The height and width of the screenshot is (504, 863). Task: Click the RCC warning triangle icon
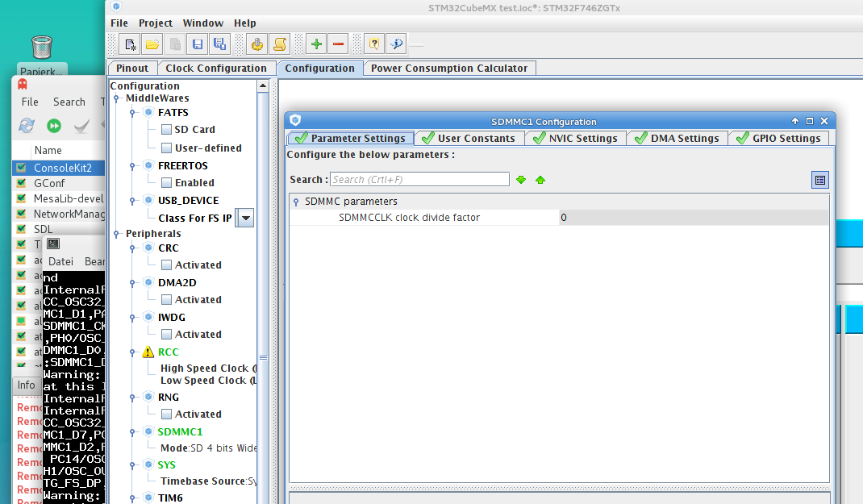point(148,352)
